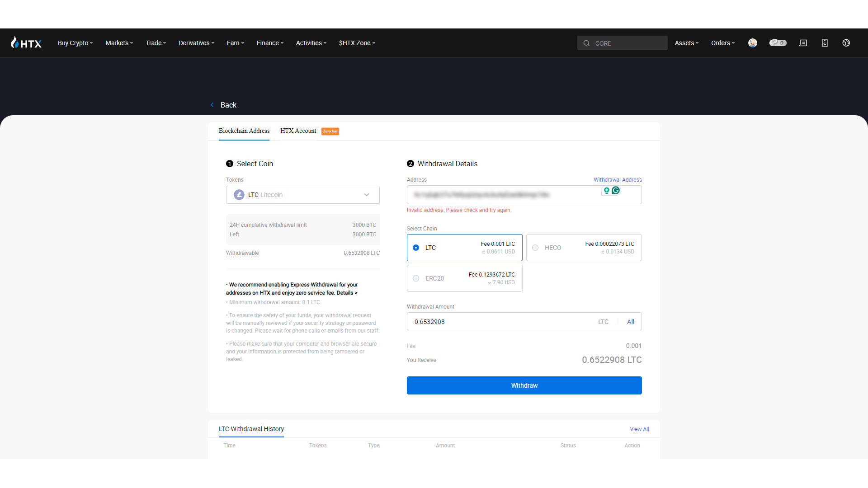Expand the $HTX Zone menu
The width and height of the screenshot is (868, 488).
(357, 43)
